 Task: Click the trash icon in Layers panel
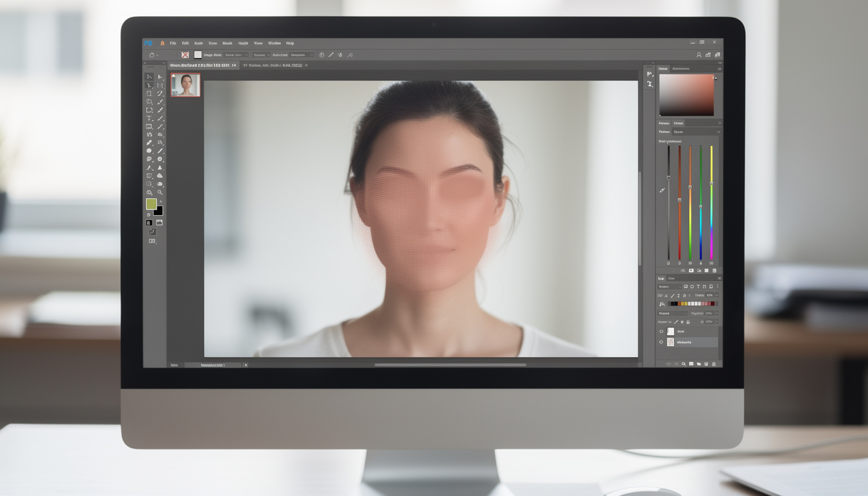[714, 364]
